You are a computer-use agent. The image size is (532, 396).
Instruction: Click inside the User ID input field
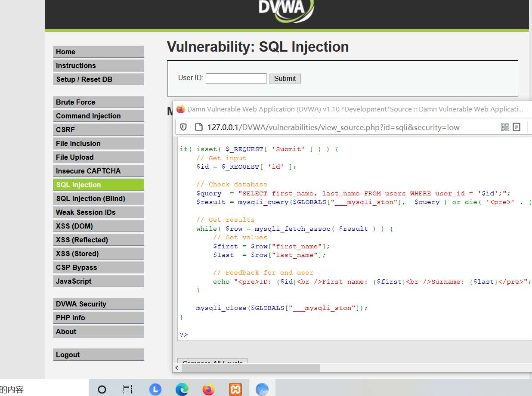tap(235, 78)
